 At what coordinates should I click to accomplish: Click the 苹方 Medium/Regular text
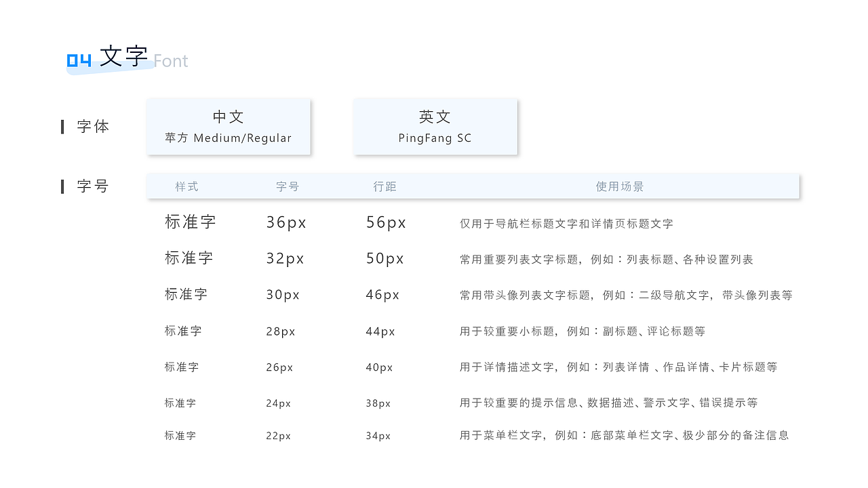pos(229,138)
